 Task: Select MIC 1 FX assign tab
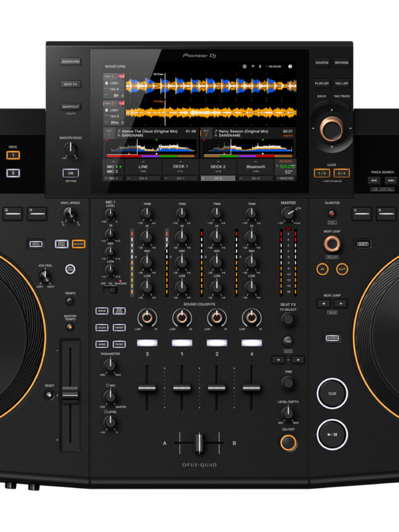(113, 178)
